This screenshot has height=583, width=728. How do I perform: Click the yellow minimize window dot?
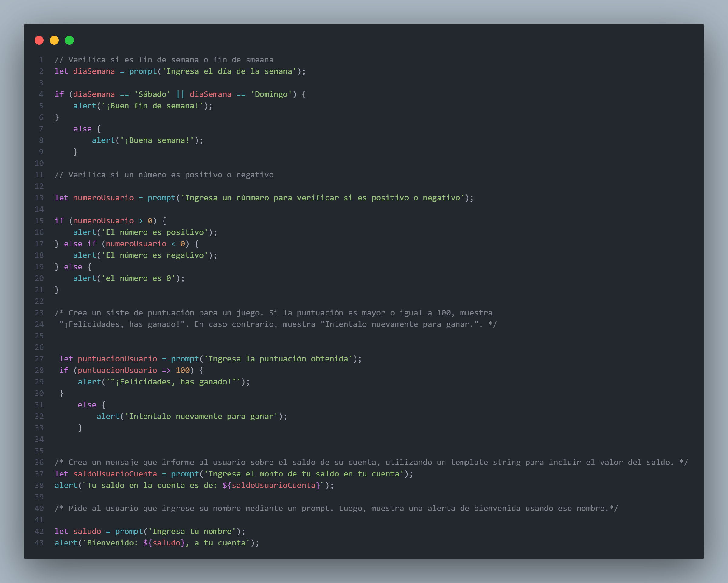click(x=55, y=41)
